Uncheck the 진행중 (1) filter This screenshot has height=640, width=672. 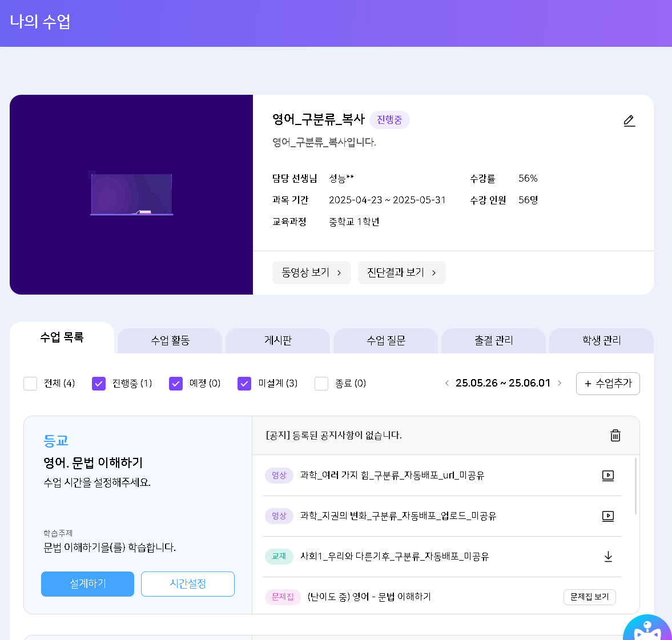99,384
